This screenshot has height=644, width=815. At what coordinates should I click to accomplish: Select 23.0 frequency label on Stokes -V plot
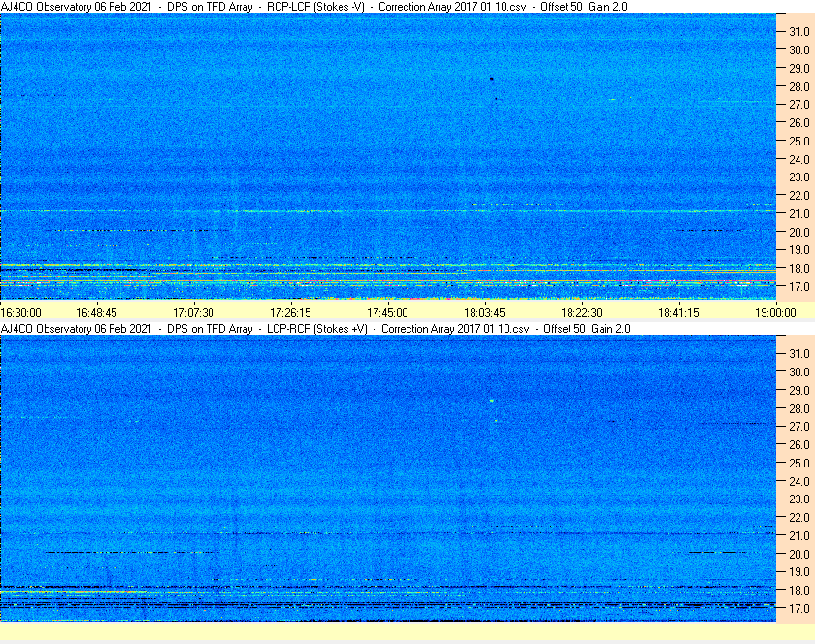coord(799,177)
